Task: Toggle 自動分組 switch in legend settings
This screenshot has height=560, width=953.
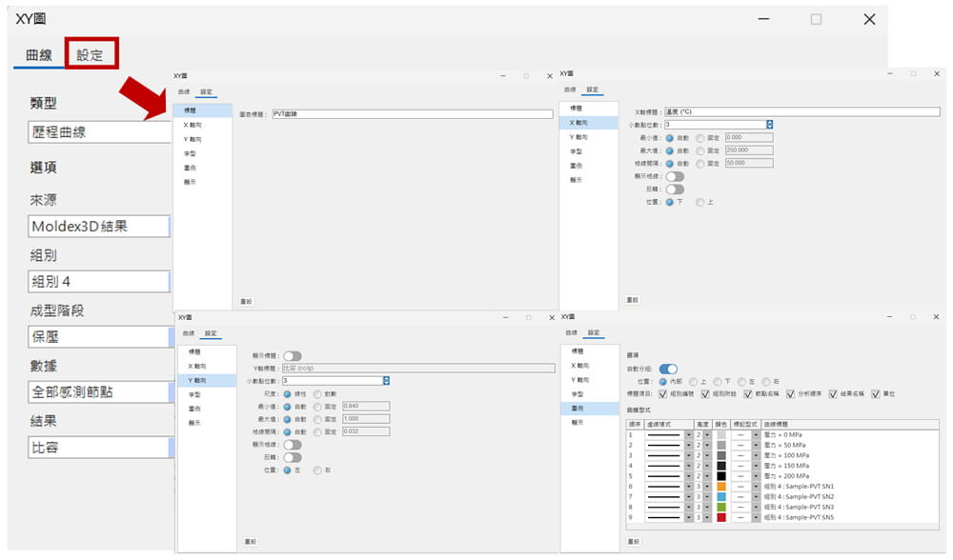Action: pos(668,369)
